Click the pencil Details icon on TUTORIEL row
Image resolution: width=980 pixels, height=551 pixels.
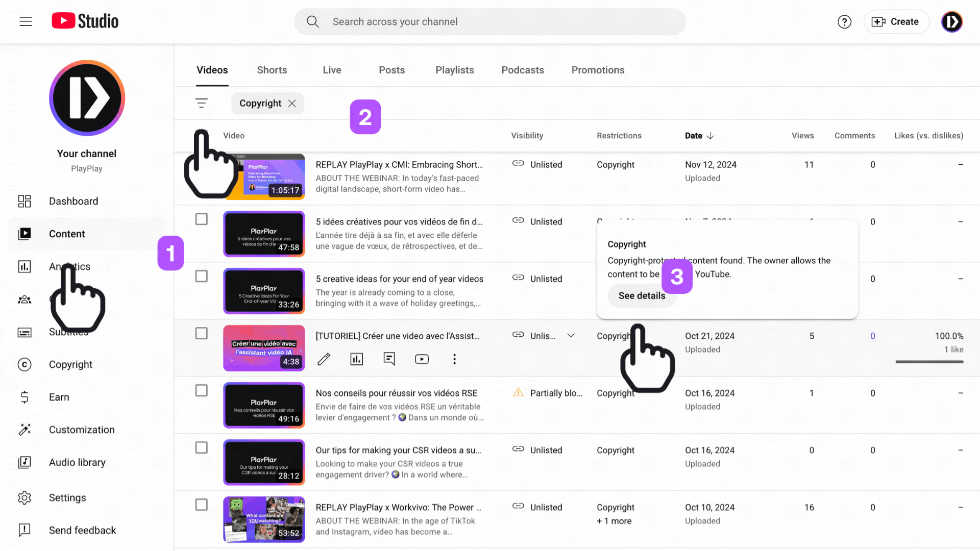324,359
